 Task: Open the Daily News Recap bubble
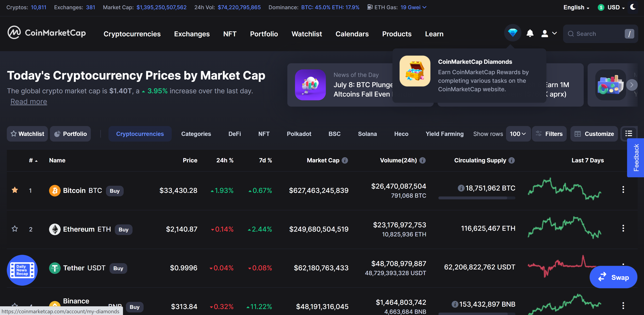22,270
